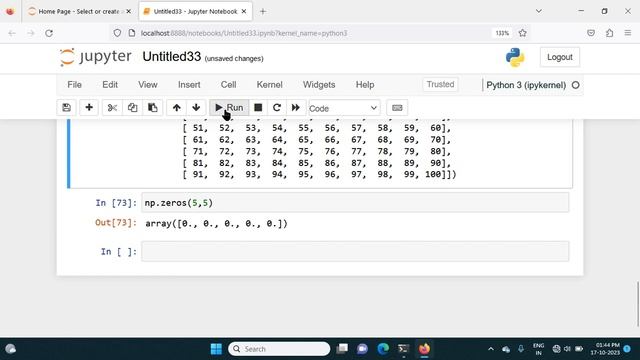Reset the 133% zoom level indicator
640x360 pixels.
pyautogui.click(x=502, y=33)
